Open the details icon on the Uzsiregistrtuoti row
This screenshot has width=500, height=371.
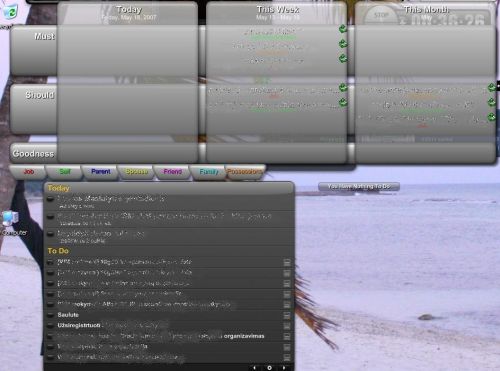(x=287, y=326)
